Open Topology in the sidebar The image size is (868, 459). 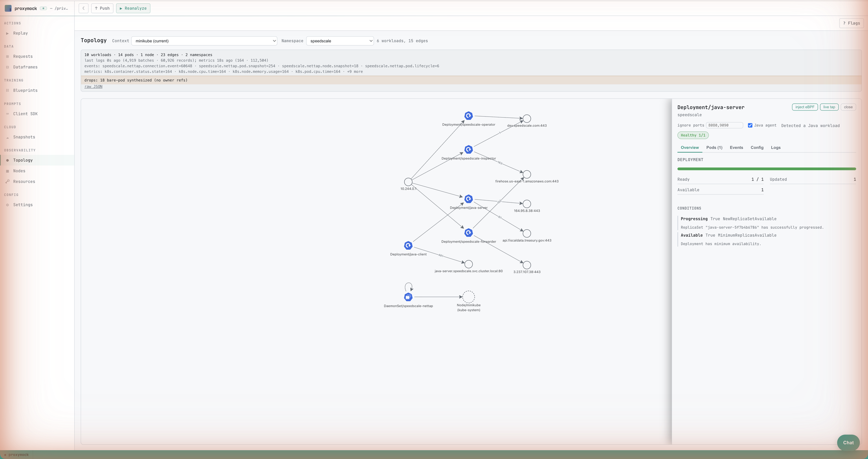37,160
